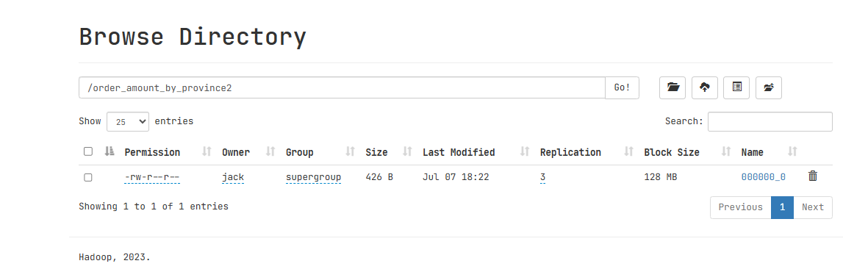Screen dimensions: 868x269
Task: Open the parent directory folder icon
Action: point(768,87)
